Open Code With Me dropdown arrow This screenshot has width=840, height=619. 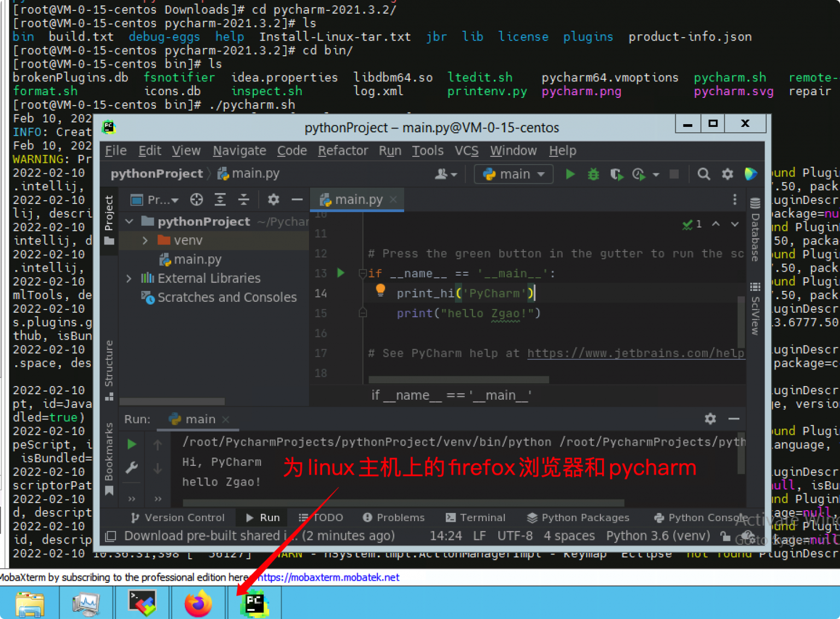coord(454,175)
